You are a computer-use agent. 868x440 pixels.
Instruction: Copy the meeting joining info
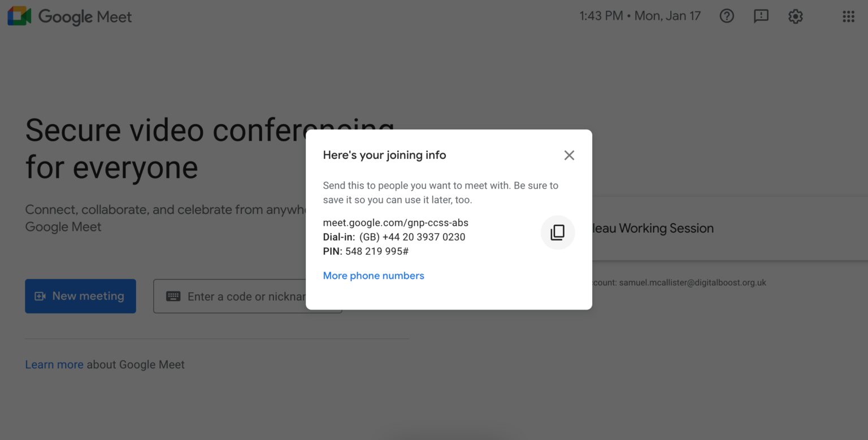tap(558, 233)
